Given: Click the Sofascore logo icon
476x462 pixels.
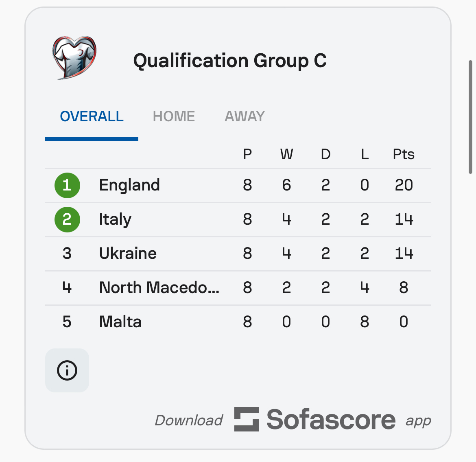Looking at the screenshot, I should click(x=247, y=419).
